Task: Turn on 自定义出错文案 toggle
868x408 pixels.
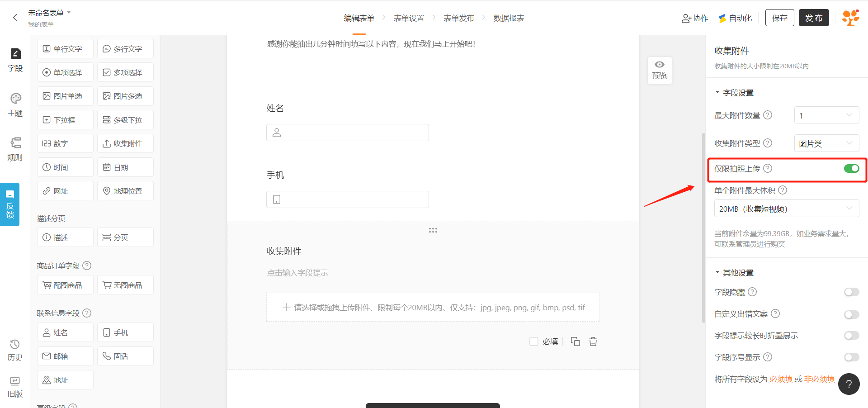Action: click(x=851, y=314)
